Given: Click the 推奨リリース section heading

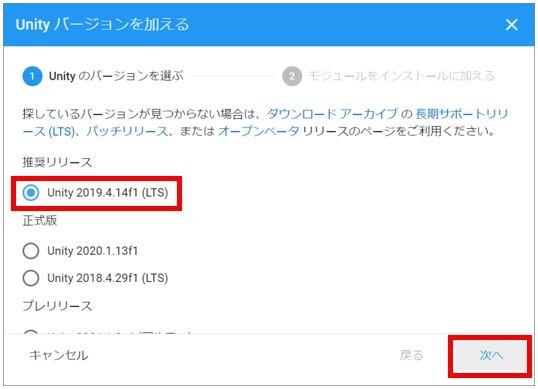Looking at the screenshot, I should point(57,162).
